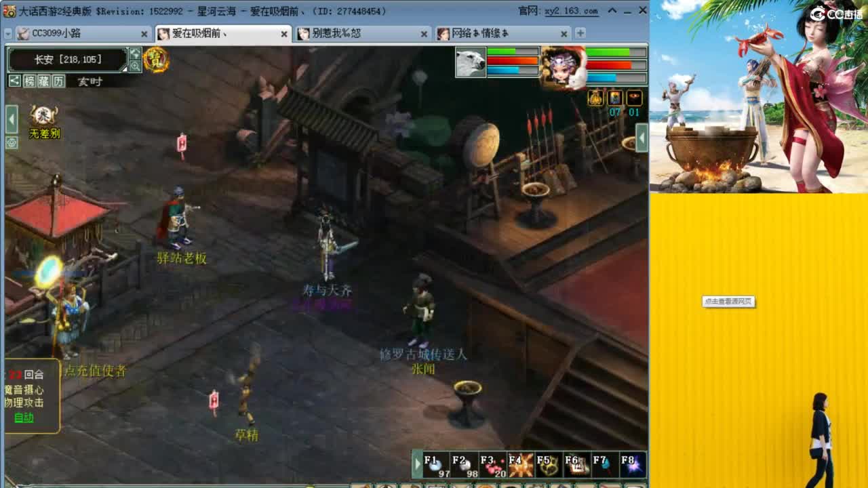The height and width of the screenshot is (488, 868).
Task: Click the character's red mana bar
Action: (616, 65)
